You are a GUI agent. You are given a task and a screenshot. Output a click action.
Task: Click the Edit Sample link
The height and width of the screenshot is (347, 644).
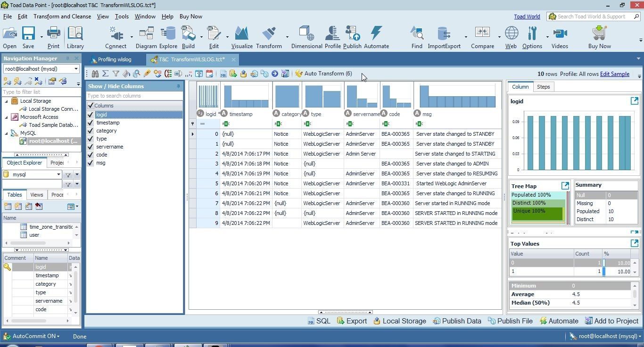(614, 74)
